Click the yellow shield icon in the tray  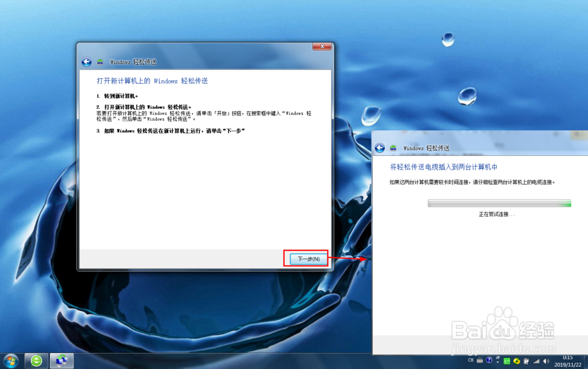click(517, 361)
